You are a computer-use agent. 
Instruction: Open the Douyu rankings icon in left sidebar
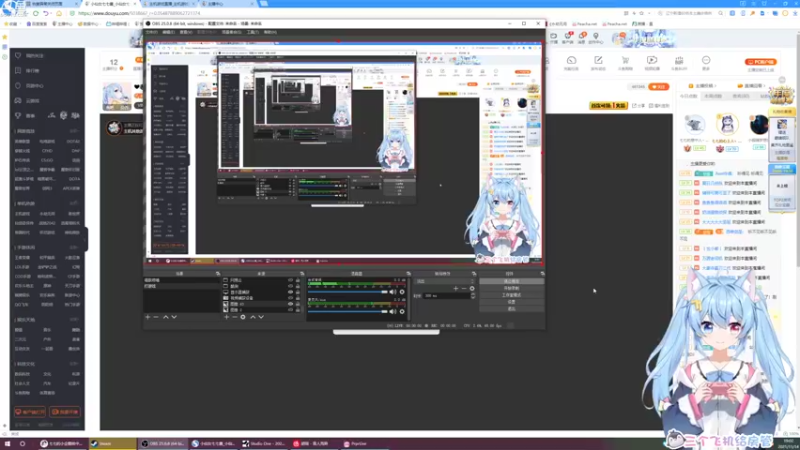[x=18, y=70]
